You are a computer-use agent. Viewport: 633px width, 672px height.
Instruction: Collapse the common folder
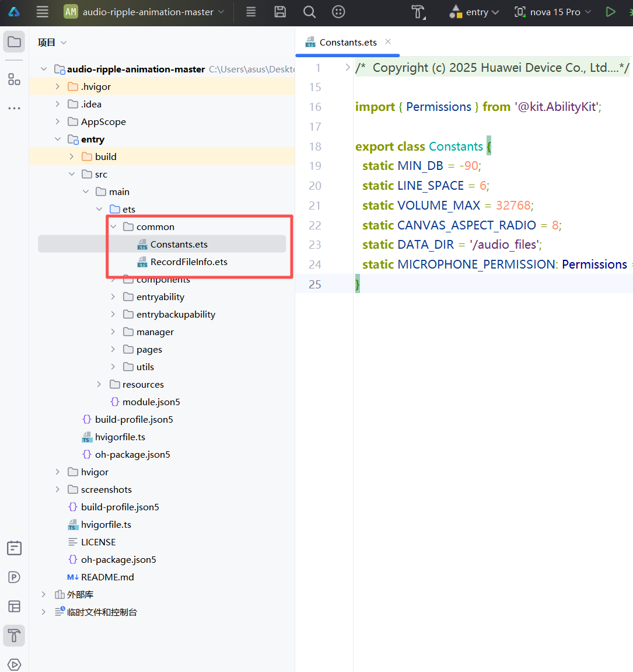click(x=113, y=227)
